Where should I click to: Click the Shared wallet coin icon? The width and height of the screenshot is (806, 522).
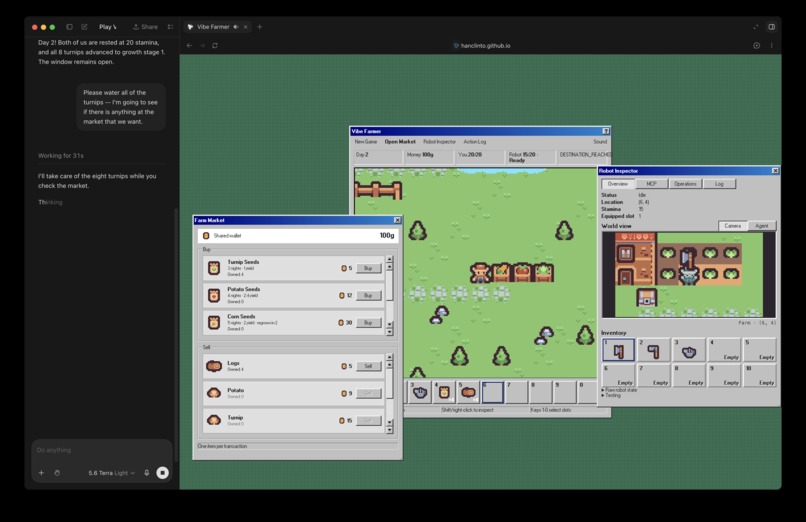[206, 235]
